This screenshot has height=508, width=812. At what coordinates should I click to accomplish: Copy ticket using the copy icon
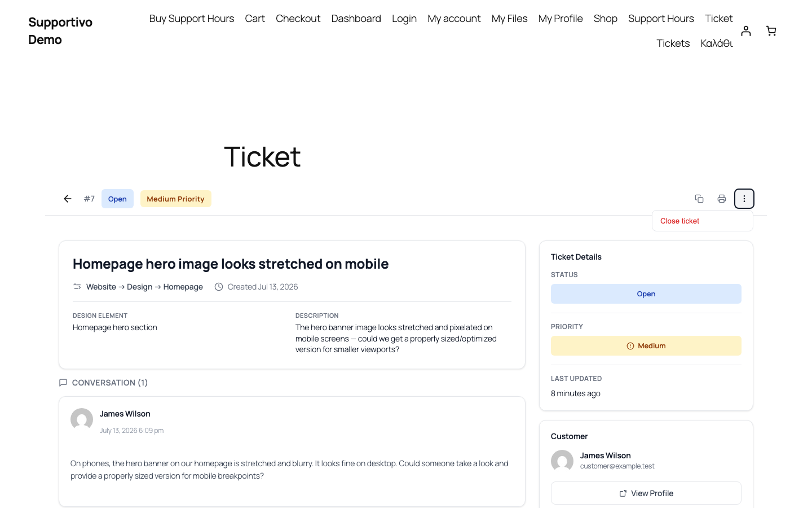(x=699, y=199)
